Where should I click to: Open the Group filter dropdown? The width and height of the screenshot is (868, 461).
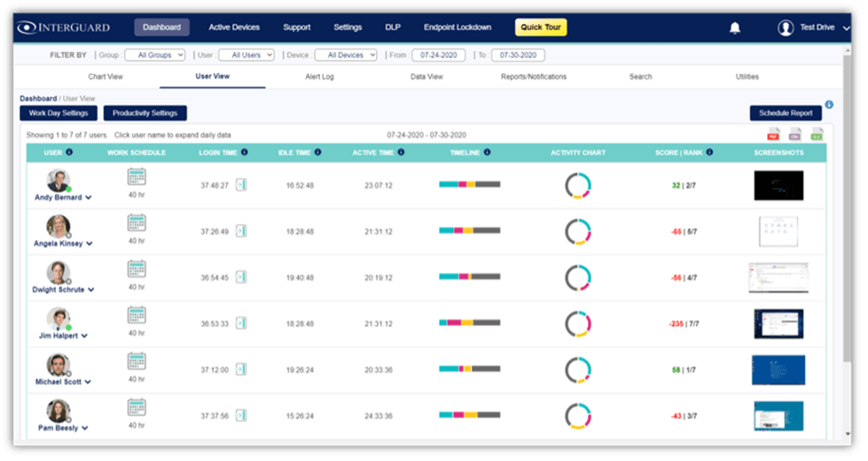click(154, 55)
